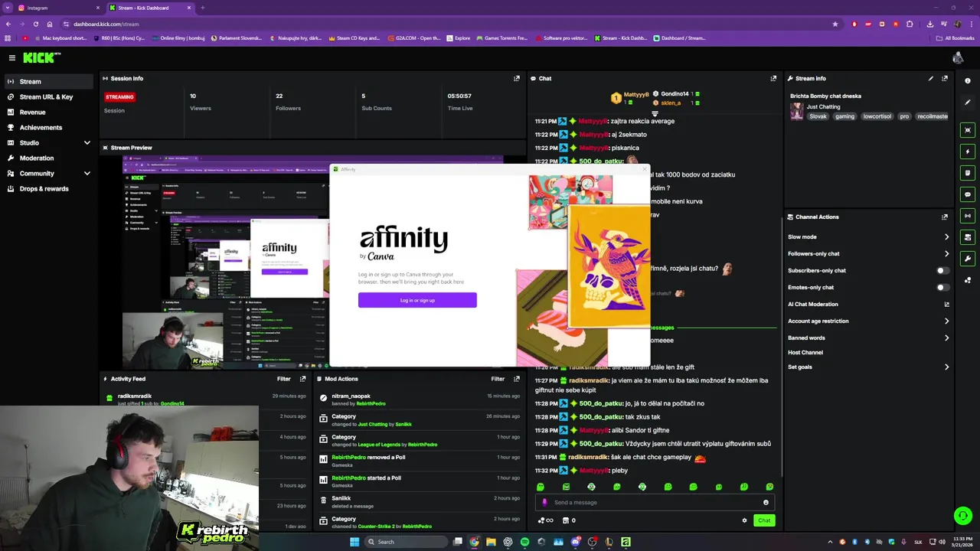Show hidden system tray icons
The image size is (980, 551).
830,542
